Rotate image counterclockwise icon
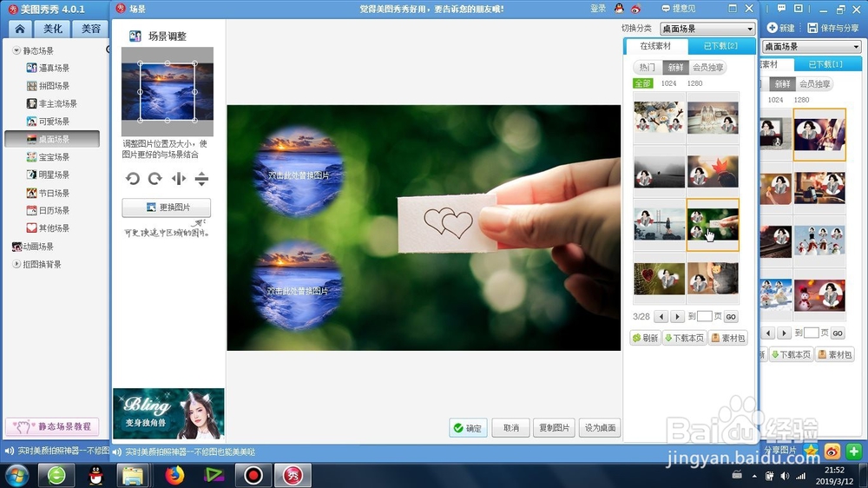This screenshot has width=868, height=488. pyautogui.click(x=132, y=178)
